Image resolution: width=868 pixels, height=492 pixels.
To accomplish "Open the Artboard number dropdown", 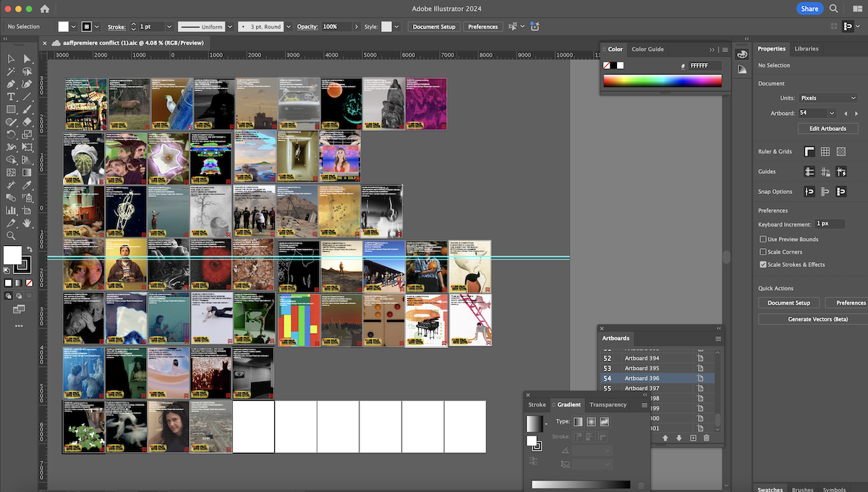I will (832, 113).
